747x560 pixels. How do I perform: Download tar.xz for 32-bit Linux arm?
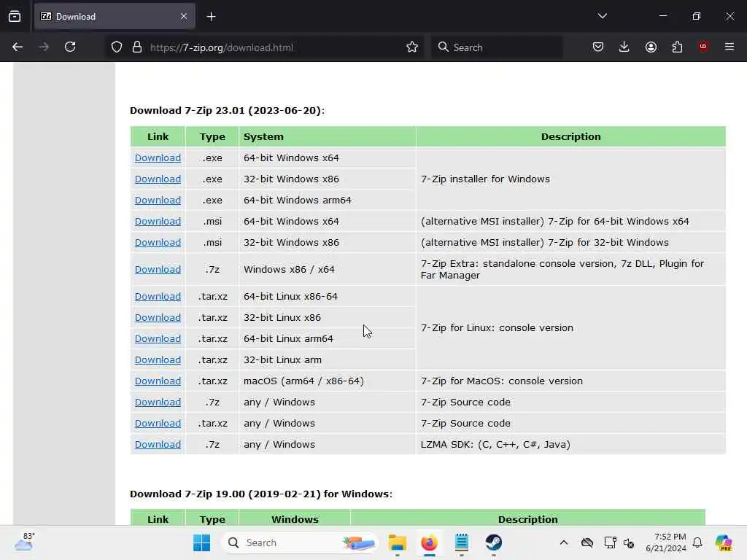point(158,360)
